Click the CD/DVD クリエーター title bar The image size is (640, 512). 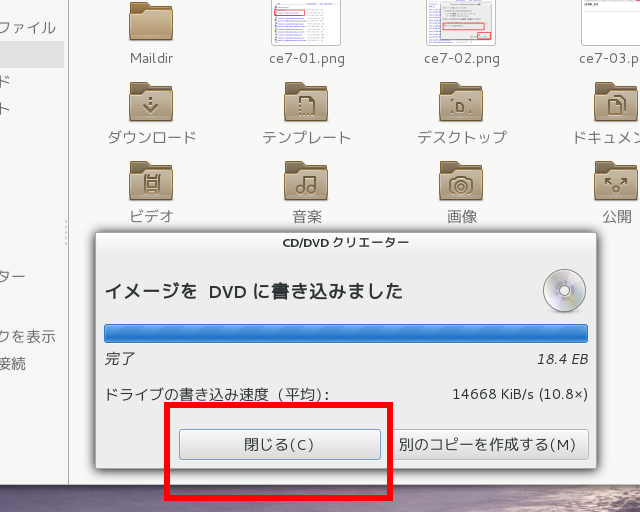pyautogui.click(x=345, y=242)
